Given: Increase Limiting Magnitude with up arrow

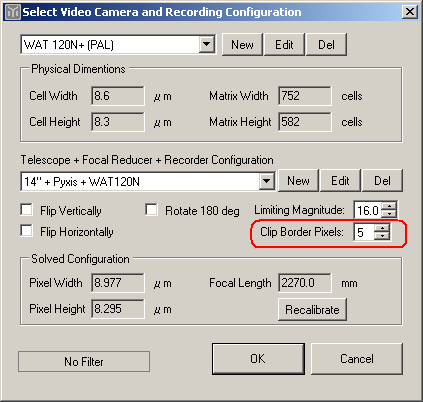Looking at the screenshot, I should point(389,206).
